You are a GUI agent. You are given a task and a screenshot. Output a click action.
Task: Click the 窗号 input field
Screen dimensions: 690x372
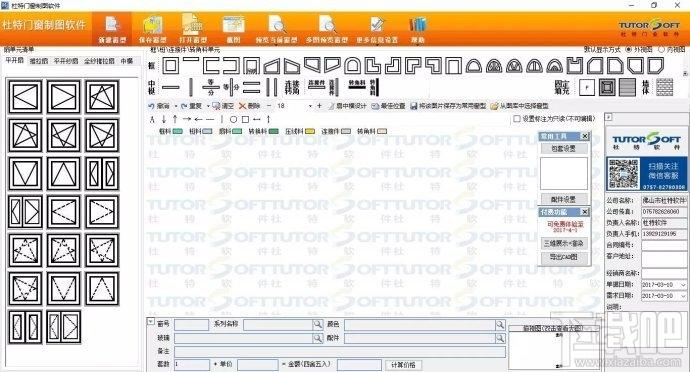pyautogui.click(x=191, y=325)
